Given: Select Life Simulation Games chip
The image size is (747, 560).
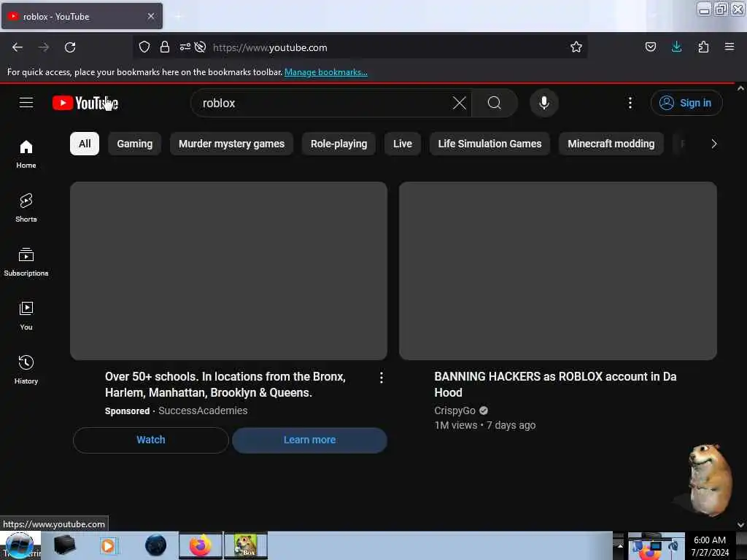Looking at the screenshot, I should pos(489,144).
